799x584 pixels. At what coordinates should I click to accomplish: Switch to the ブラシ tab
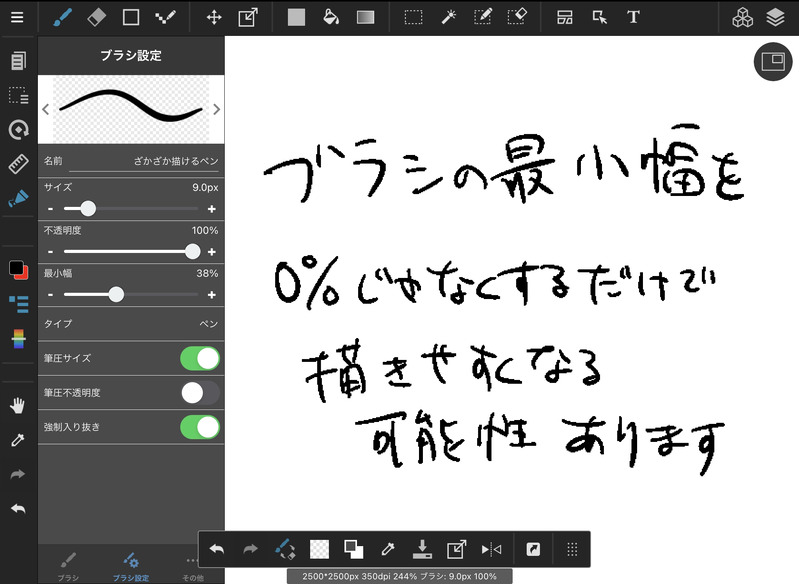click(x=68, y=567)
